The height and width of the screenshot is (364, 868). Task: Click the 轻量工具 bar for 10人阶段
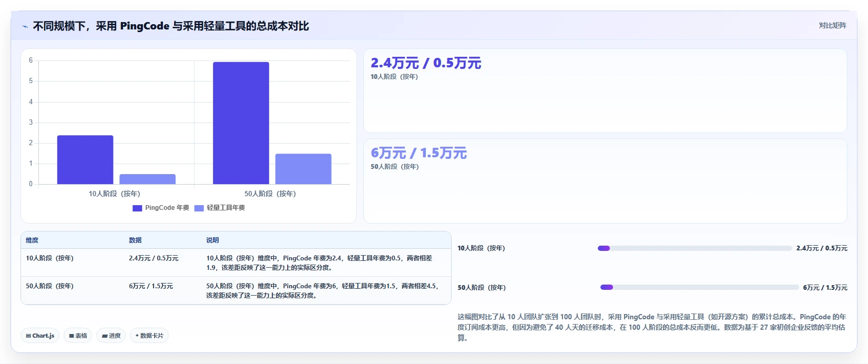click(x=147, y=179)
